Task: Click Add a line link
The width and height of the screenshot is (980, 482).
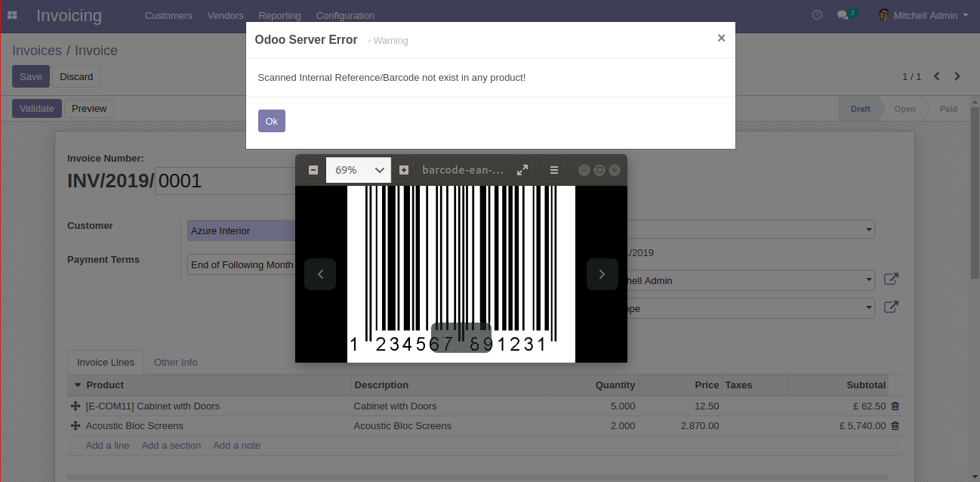Action: (107, 445)
